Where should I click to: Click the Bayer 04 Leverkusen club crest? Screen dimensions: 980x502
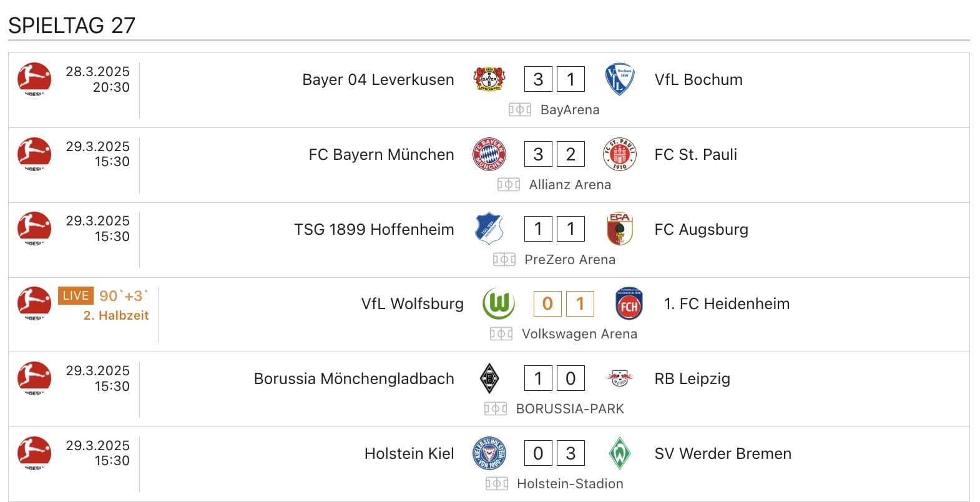(490, 79)
